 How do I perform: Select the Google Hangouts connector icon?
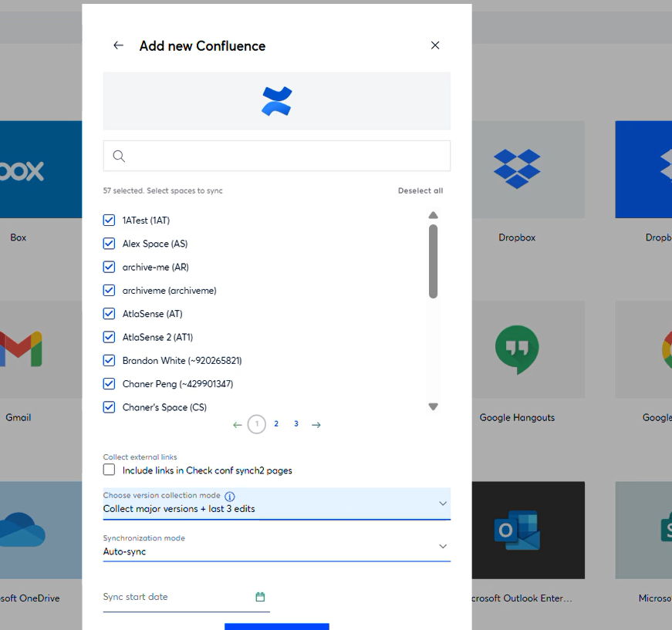517,349
